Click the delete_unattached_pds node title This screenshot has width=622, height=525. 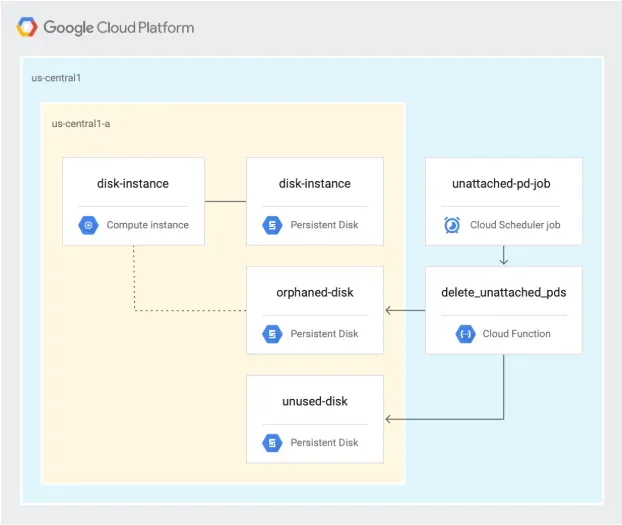tap(503, 292)
